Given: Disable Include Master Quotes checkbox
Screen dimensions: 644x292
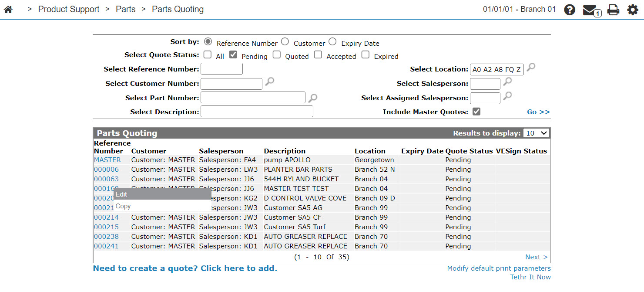Looking at the screenshot, I should 476,112.
